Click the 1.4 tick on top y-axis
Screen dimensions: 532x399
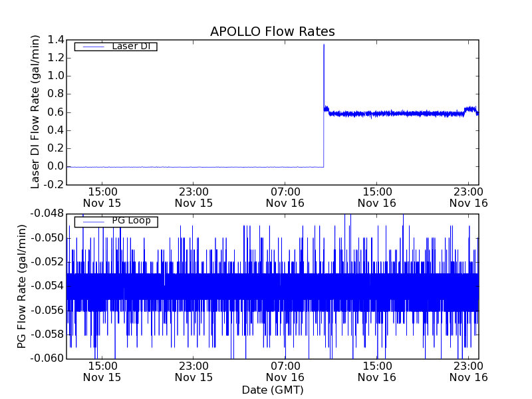[56, 40]
